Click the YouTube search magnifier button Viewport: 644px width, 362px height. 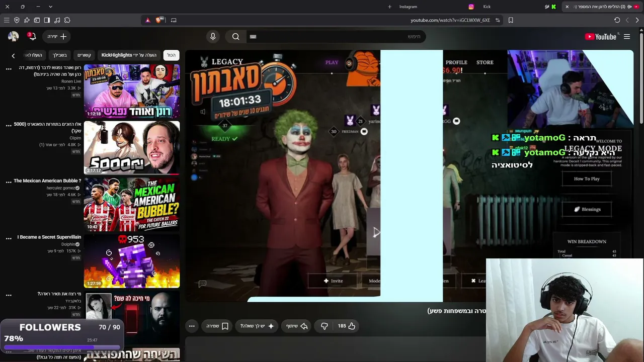235,36
